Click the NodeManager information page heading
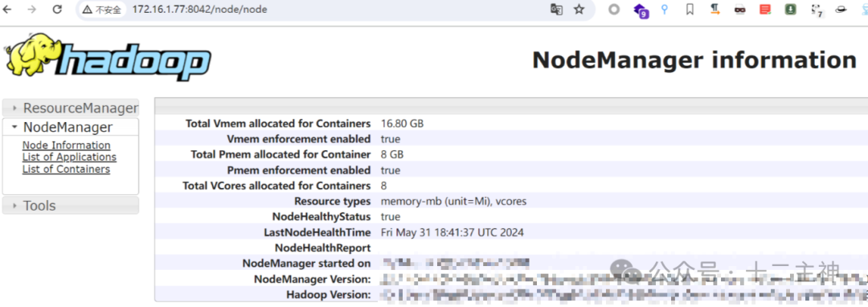The image size is (868, 307). coord(694,59)
